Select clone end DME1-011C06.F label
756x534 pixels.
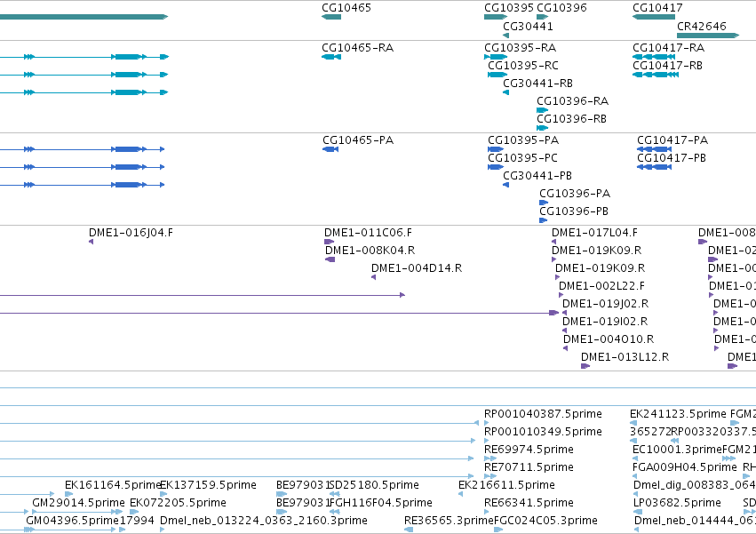coord(369,233)
